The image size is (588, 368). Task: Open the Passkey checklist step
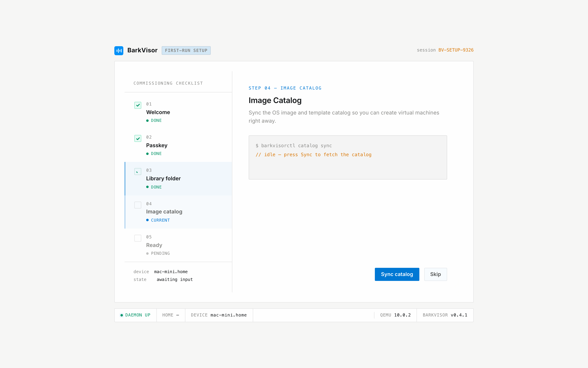[x=178, y=145]
